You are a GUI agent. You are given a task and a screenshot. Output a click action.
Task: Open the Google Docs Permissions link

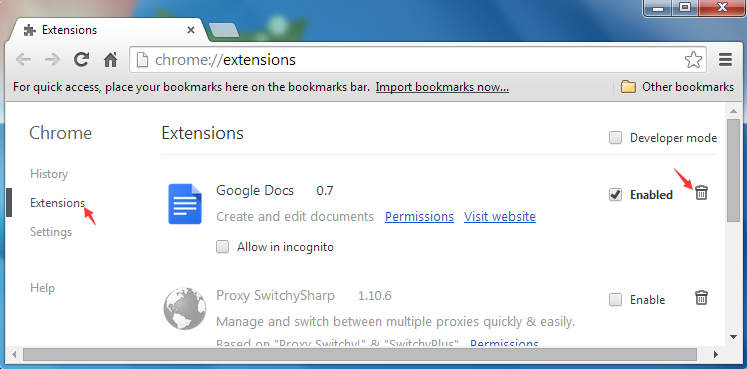[x=419, y=217]
